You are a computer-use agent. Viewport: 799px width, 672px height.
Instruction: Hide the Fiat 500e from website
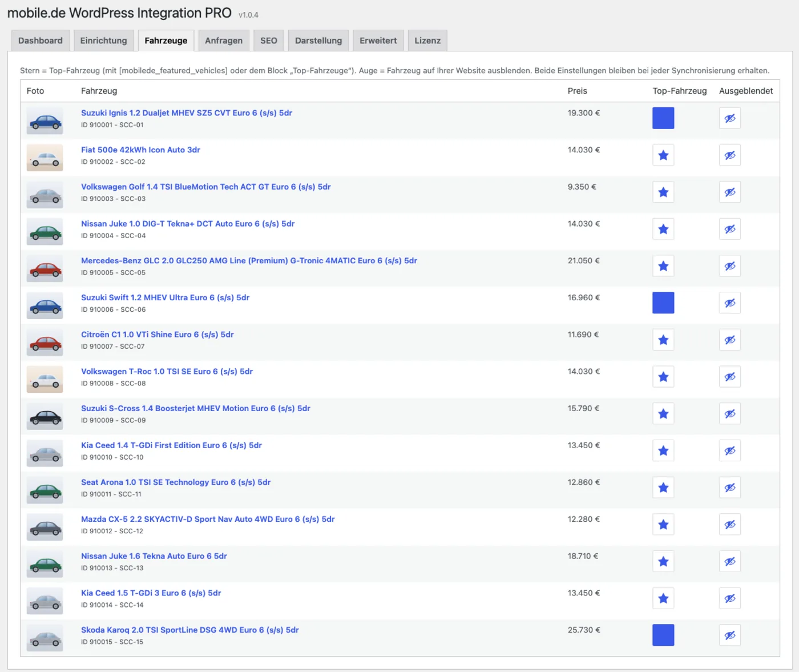730,155
